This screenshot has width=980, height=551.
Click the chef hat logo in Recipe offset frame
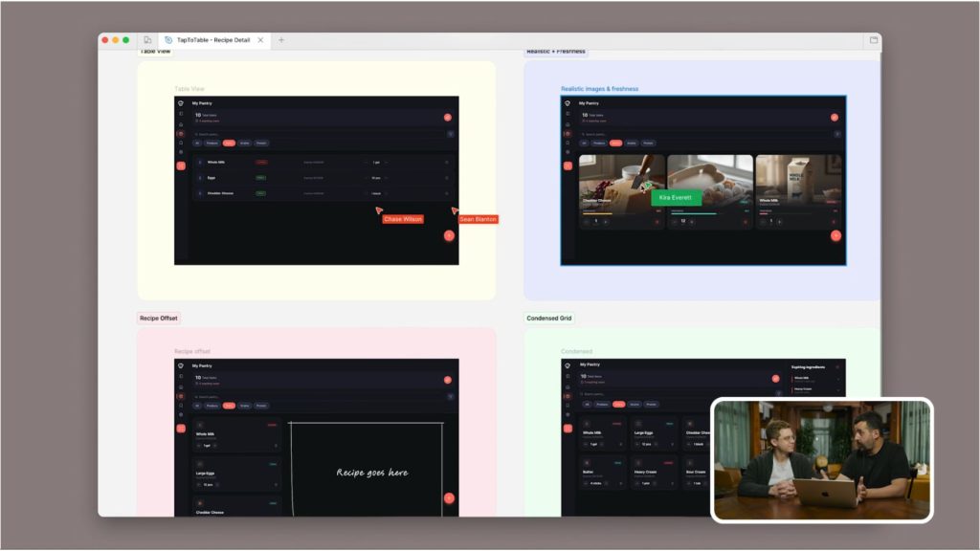tap(181, 365)
